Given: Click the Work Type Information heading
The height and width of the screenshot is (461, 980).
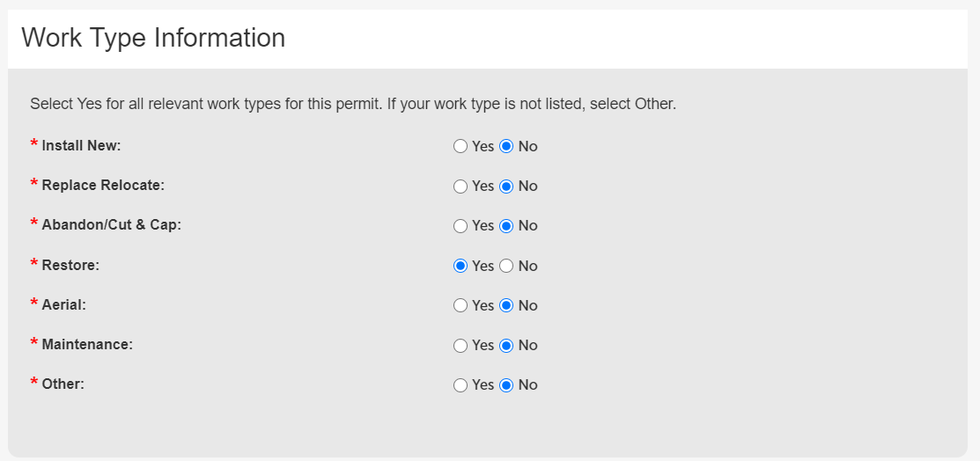Looking at the screenshot, I should 153,38.
